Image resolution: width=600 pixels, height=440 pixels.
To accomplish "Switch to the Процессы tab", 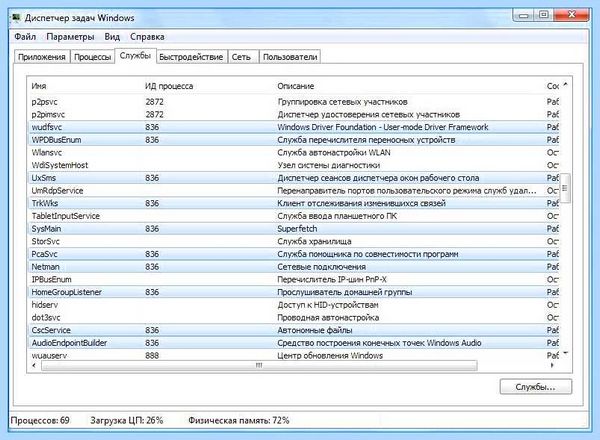I will pyautogui.click(x=92, y=57).
